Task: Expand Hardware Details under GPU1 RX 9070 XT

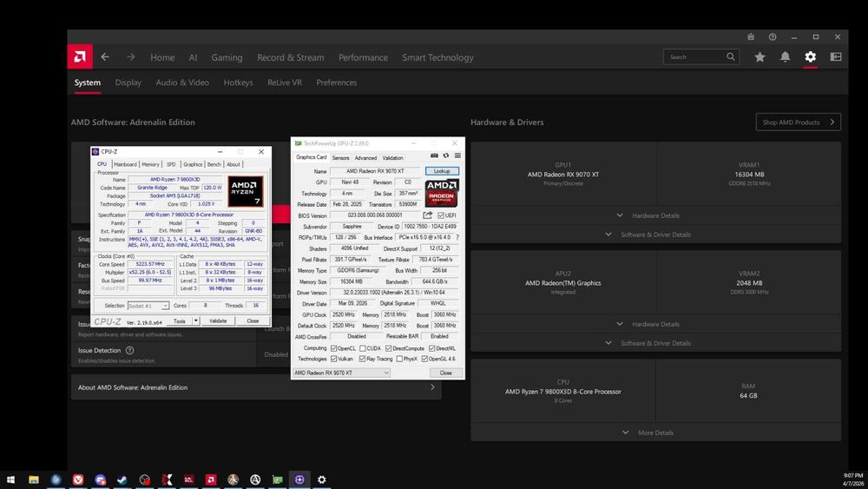Action: click(x=655, y=215)
